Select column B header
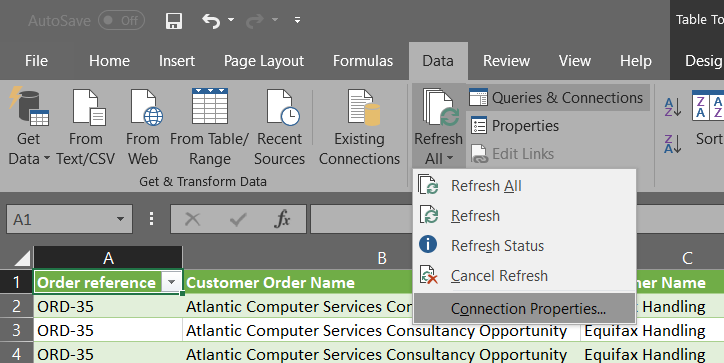Image resolution: width=724 pixels, height=363 pixels. (x=381, y=258)
